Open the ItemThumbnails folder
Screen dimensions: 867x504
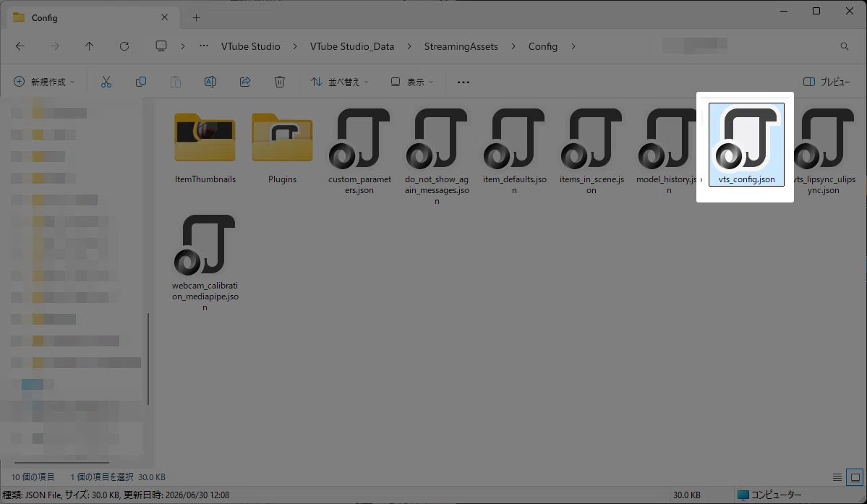pyautogui.click(x=205, y=147)
